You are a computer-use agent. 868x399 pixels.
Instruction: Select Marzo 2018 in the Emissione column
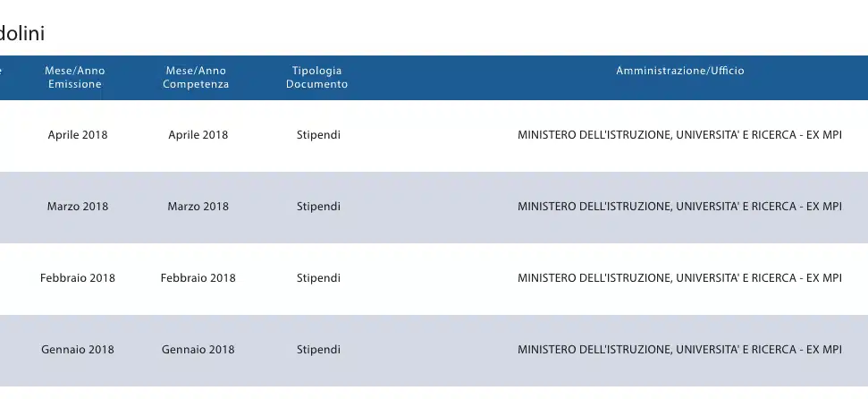tap(78, 207)
